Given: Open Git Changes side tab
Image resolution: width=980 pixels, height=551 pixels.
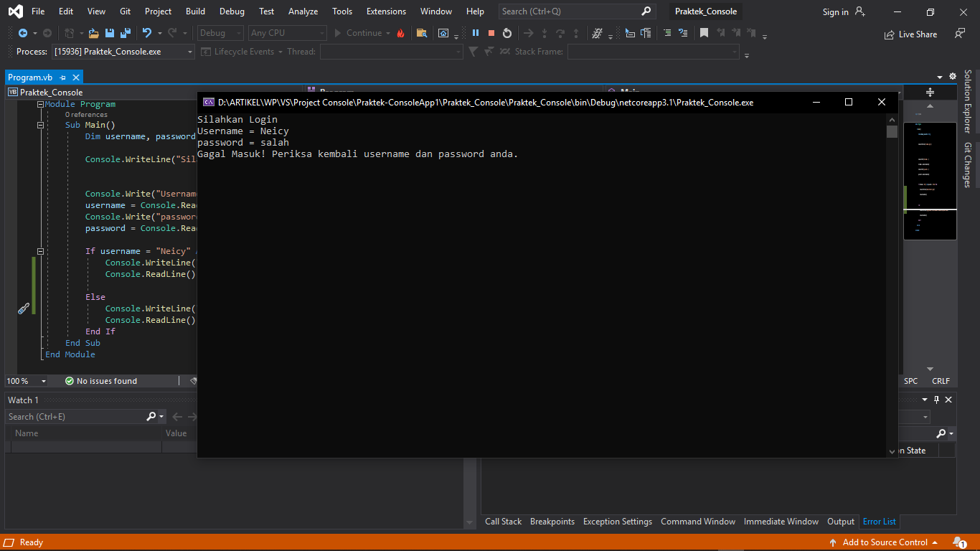Looking at the screenshot, I should click(968, 165).
